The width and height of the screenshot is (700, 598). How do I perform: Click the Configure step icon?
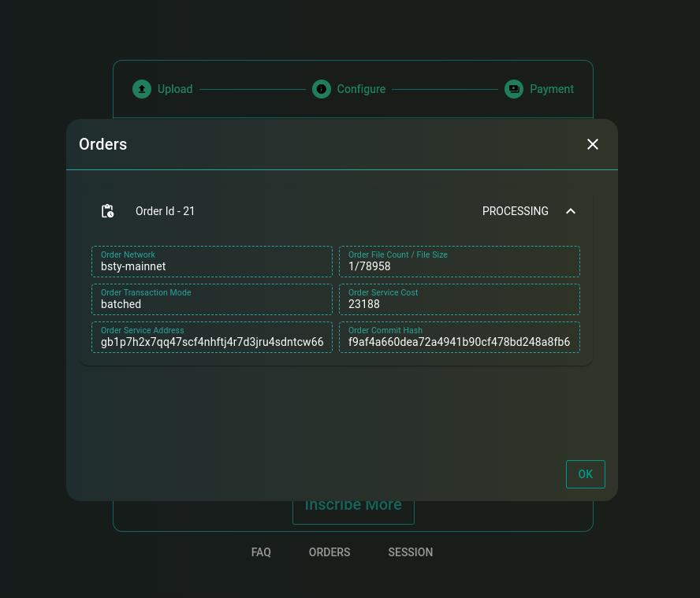tap(322, 89)
